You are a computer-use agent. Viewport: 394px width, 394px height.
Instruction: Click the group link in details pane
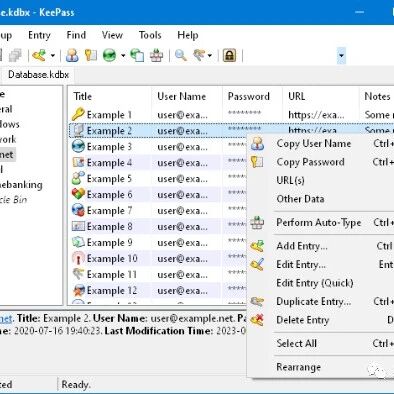tap(6, 318)
